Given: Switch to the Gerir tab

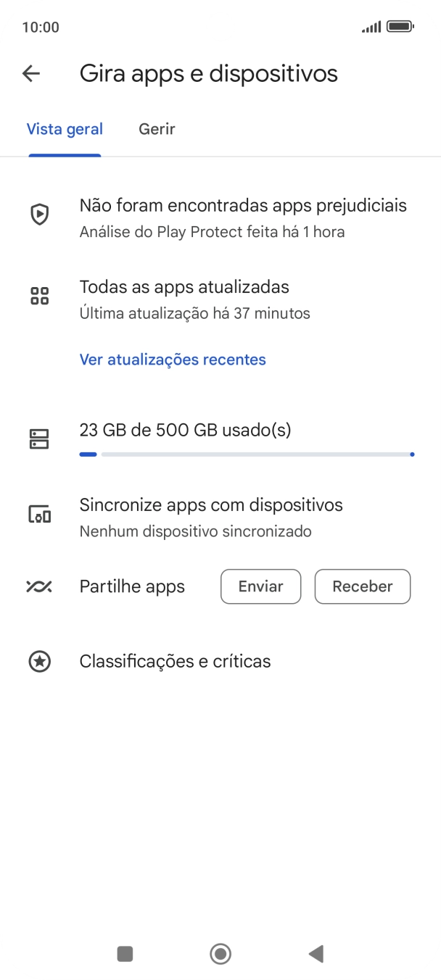Looking at the screenshot, I should 157,129.
